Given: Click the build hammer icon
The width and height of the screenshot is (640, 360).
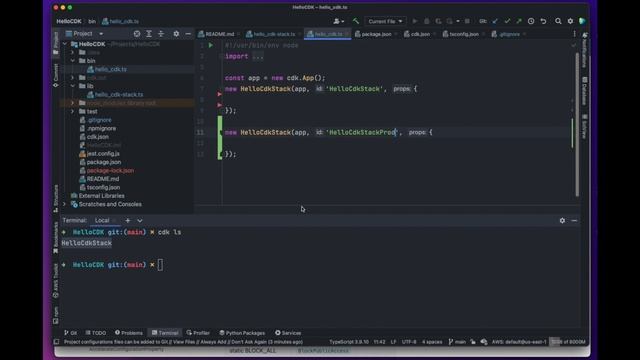Looking at the screenshot, I should (x=356, y=21).
